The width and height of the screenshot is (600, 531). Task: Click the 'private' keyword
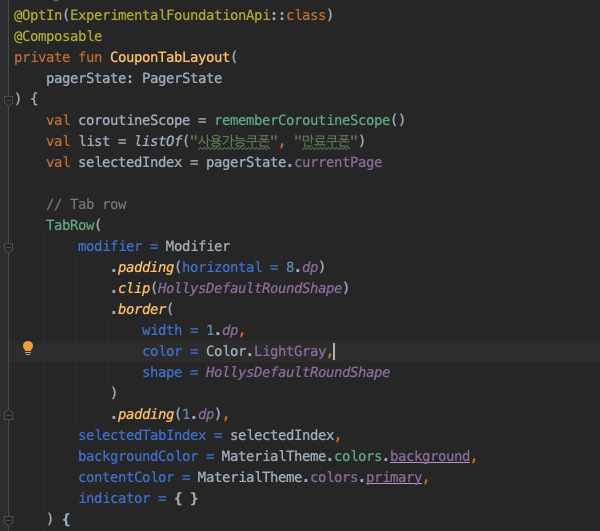[42, 57]
